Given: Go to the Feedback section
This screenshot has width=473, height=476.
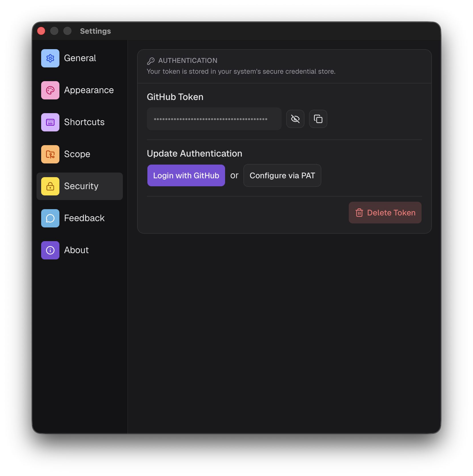Looking at the screenshot, I should coord(80,218).
